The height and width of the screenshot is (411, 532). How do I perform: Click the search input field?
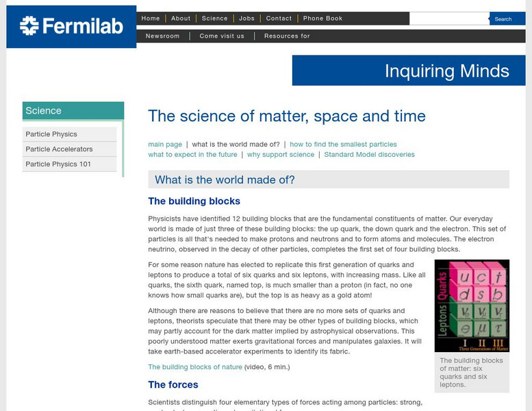[x=448, y=18]
